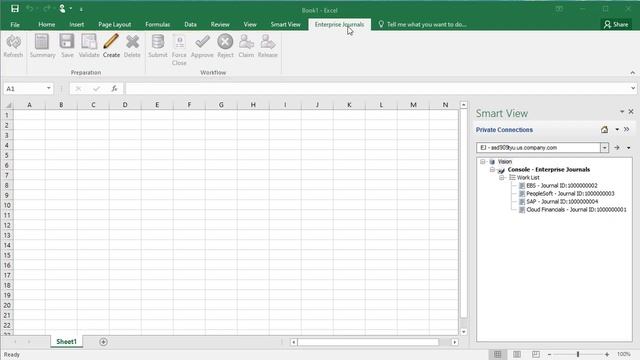
Task: Click the Force Close ribbon icon
Action: pyautogui.click(x=179, y=42)
